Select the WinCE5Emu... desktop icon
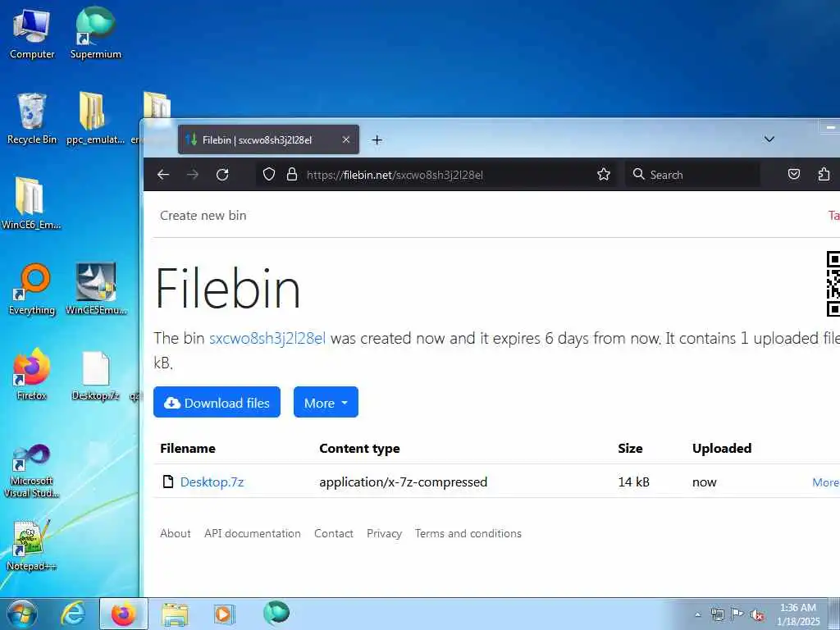 tap(96, 290)
